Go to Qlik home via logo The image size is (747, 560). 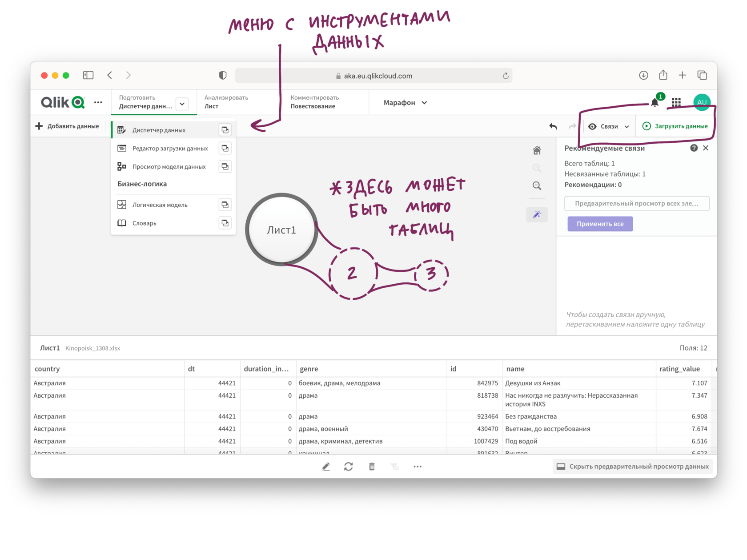click(x=63, y=102)
